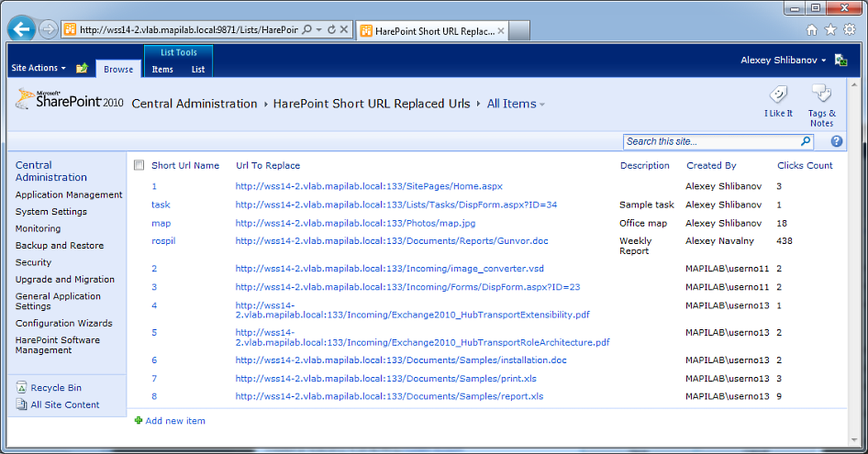Open the Samples/report.xls URL link
Image resolution: width=868 pixels, height=454 pixels.
[x=389, y=396]
